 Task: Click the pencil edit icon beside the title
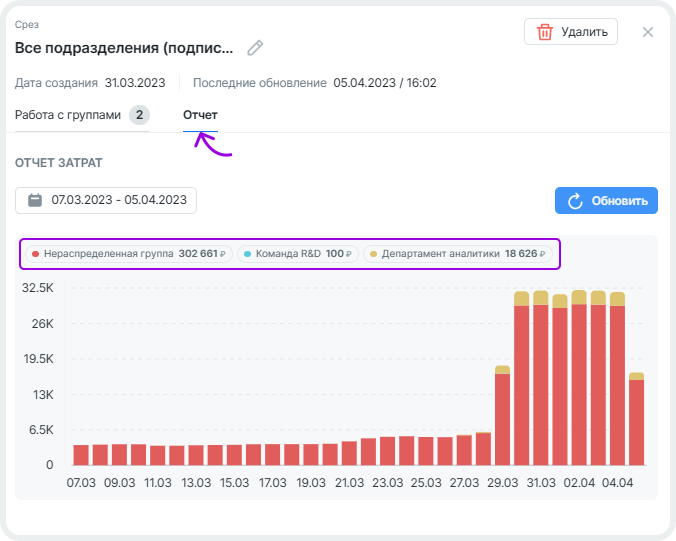click(x=255, y=48)
